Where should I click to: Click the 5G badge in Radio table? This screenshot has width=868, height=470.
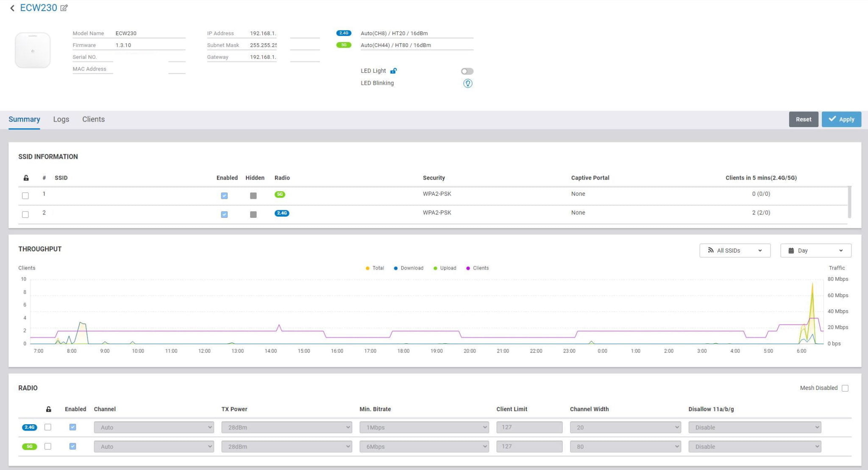pos(30,446)
